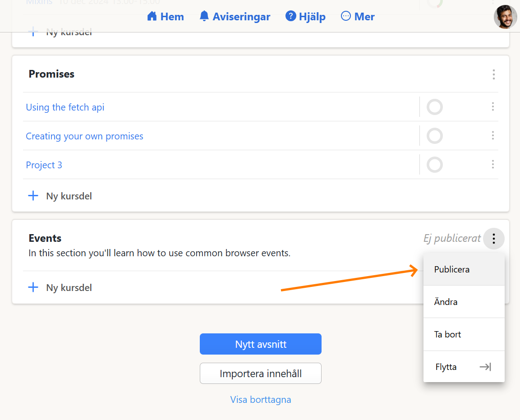The image size is (520, 420).
Task: Open Promises section three-dot menu
Action: click(494, 74)
